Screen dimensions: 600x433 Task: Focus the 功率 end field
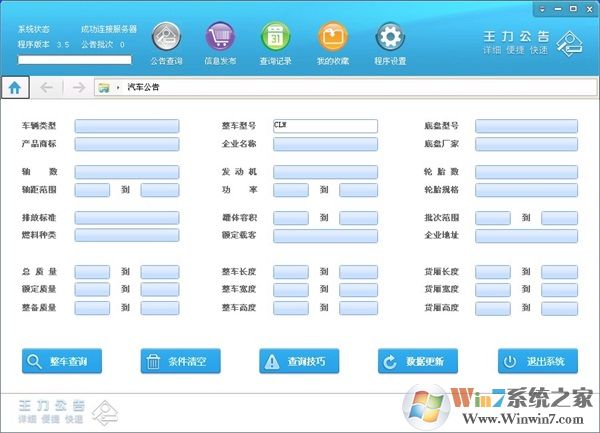pyautogui.click(x=359, y=190)
